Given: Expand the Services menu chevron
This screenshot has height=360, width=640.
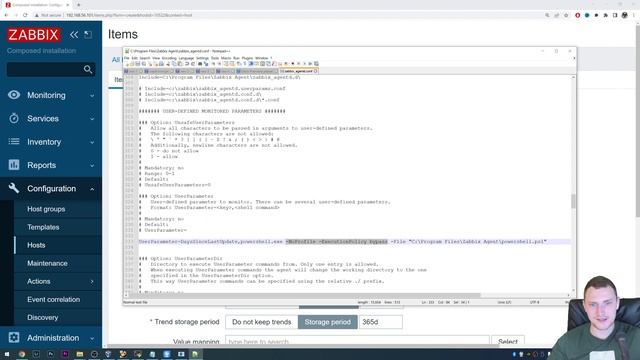Looking at the screenshot, I should coord(92,119).
